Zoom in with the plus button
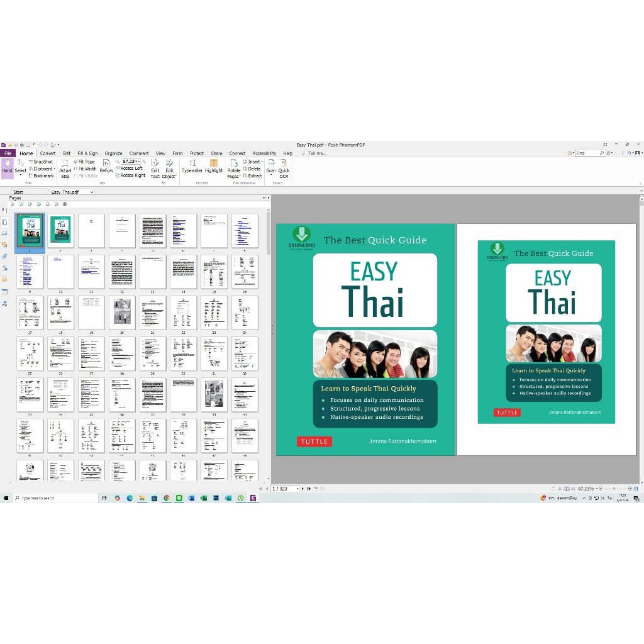 pyautogui.click(x=630, y=489)
